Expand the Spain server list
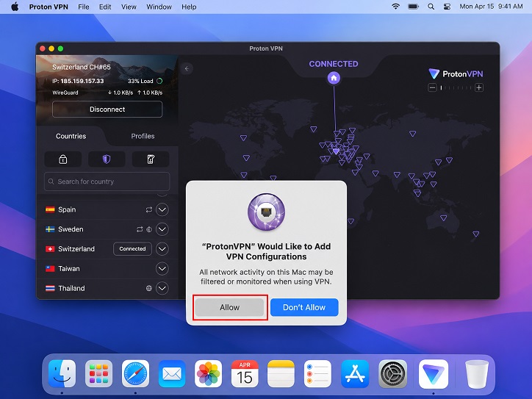The height and width of the screenshot is (399, 532). (162, 209)
